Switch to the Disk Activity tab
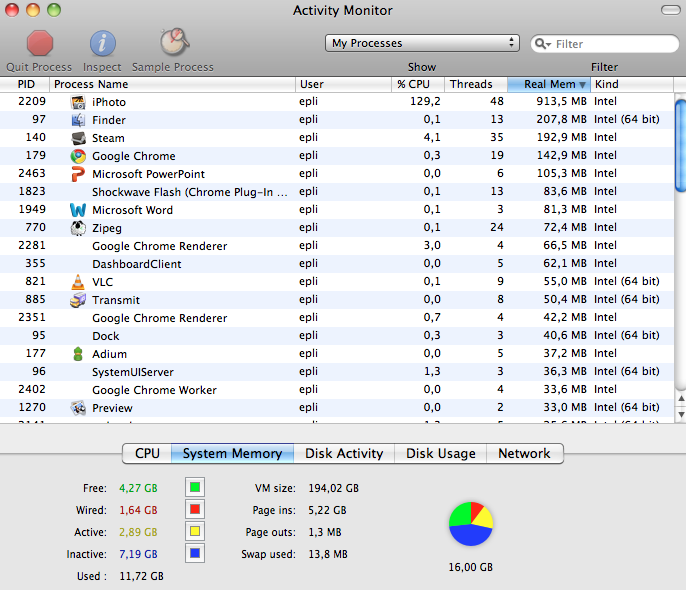Screen dimensions: 686x590 (x=344, y=453)
